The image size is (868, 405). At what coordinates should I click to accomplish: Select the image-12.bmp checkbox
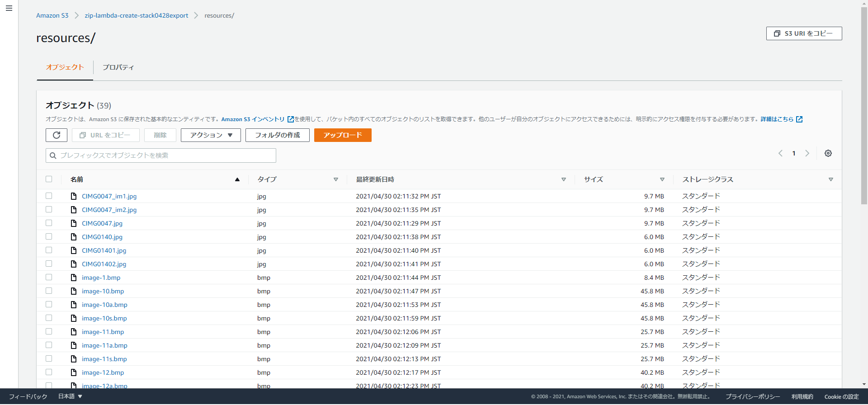tap(49, 372)
